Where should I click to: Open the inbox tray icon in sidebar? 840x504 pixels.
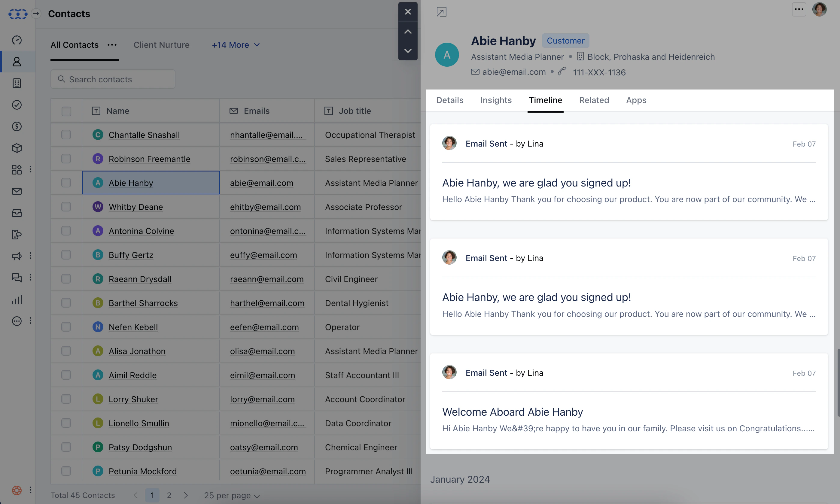tap(17, 213)
